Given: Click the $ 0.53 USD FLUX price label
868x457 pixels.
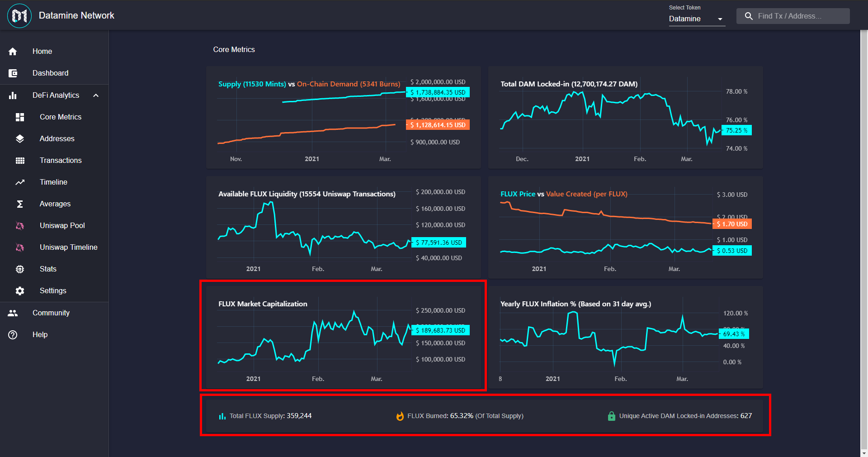Looking at the screenshot, I should [732, 251].
